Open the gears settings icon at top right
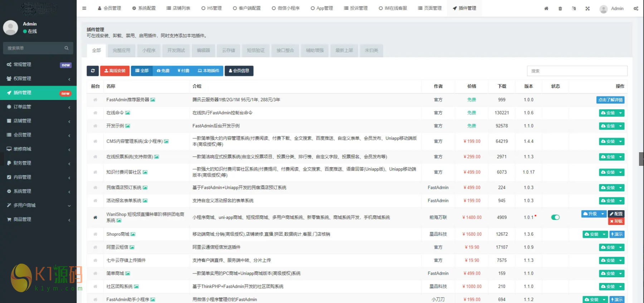Image resolution: width=644 pixels, height=303 pixels. tap(636, 9)
